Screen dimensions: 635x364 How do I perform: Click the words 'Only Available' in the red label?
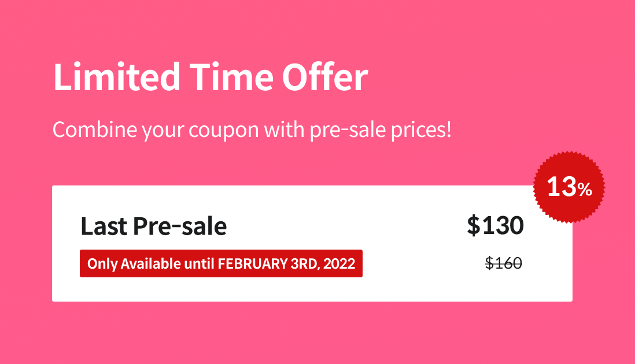click(x=134, y=263)
